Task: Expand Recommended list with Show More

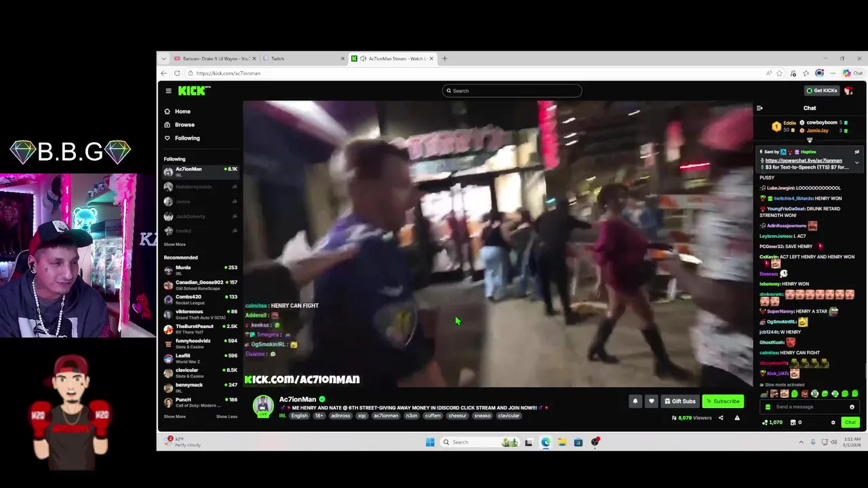Action: pos(174,417)
